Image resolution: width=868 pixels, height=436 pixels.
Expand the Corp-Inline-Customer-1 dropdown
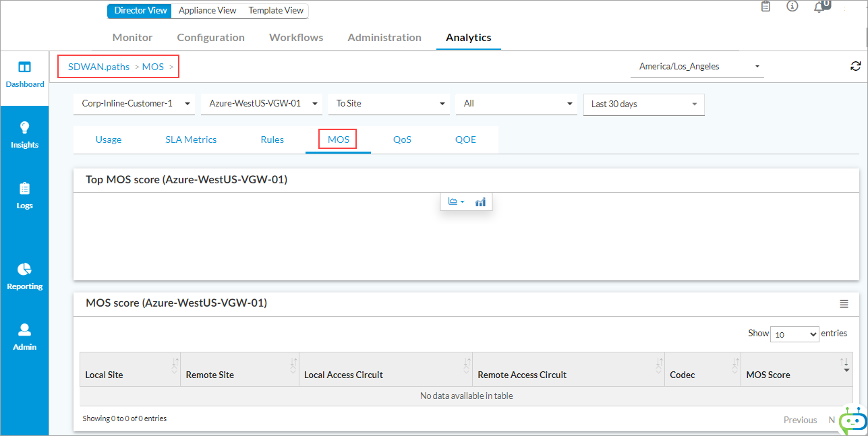(134, 104)
